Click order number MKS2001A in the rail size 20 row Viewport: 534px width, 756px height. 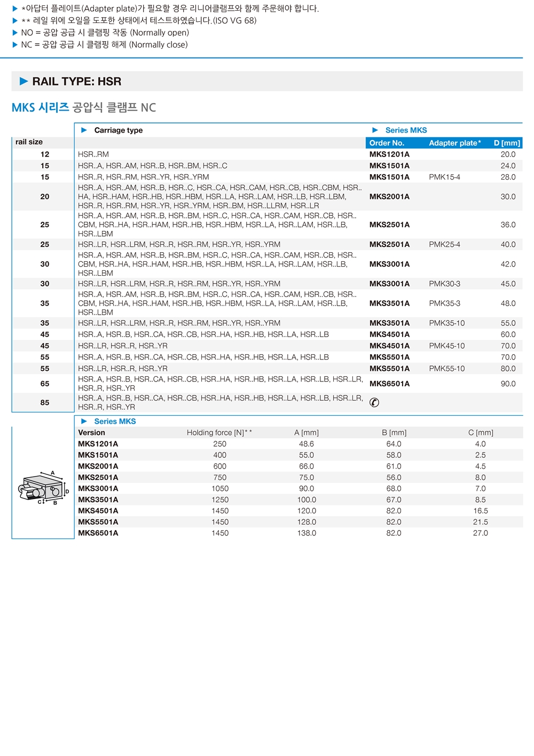point(389,197)
